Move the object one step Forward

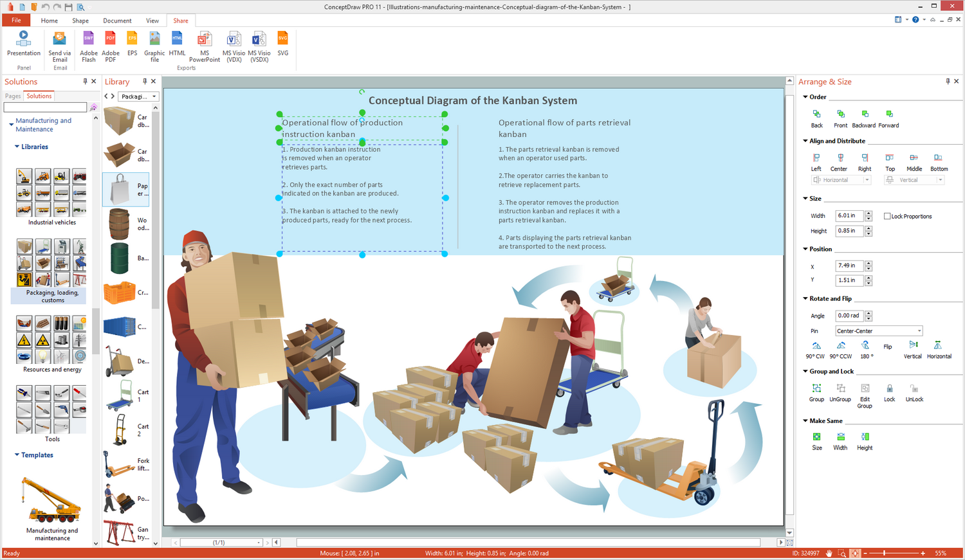(888, 118)
